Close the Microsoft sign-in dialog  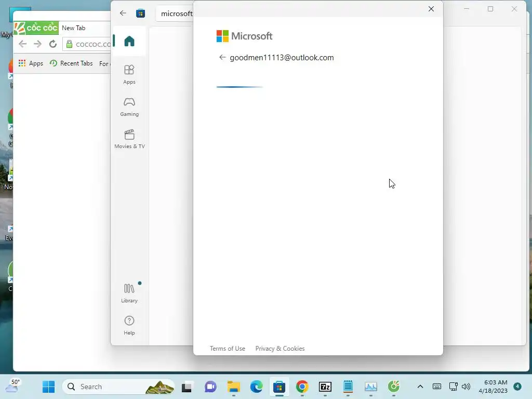tap(431, 9)
